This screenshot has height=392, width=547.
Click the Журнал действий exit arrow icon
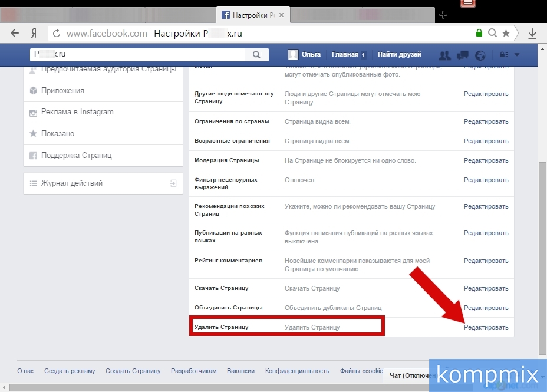tap(173, 183)
